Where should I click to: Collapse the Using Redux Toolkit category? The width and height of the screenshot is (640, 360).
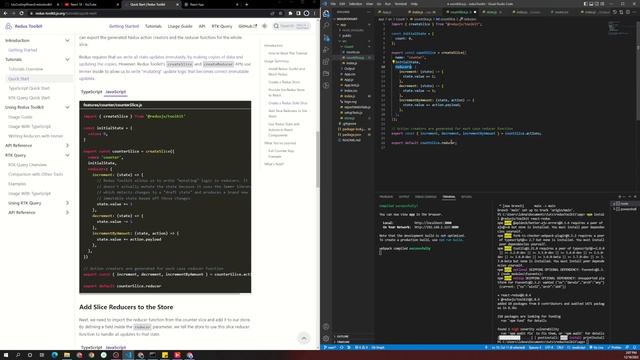click(x=67, y=107)
